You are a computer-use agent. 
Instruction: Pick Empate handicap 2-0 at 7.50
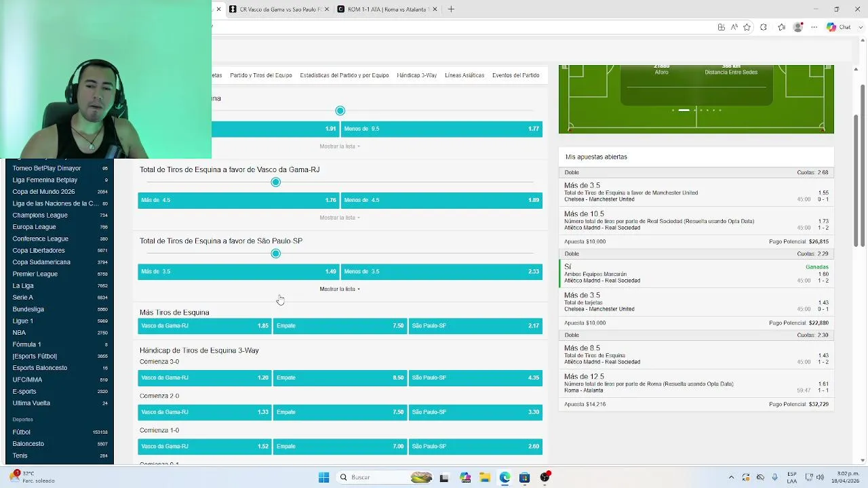pos(340,412)
